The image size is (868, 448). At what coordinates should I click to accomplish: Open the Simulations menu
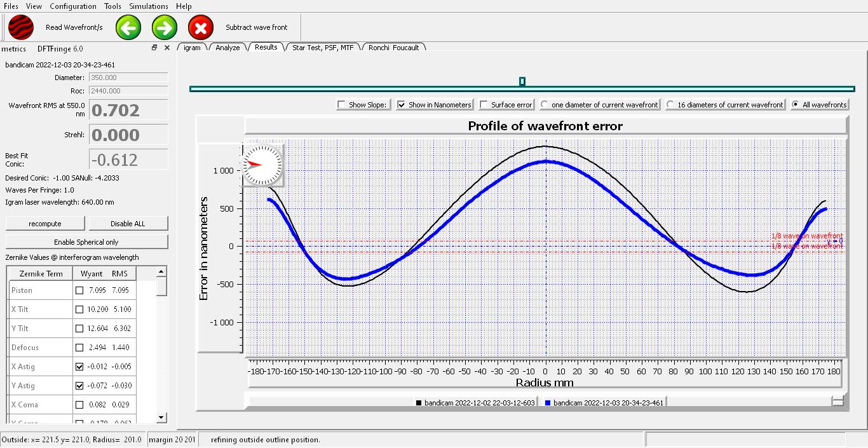(x=148, y=6)
